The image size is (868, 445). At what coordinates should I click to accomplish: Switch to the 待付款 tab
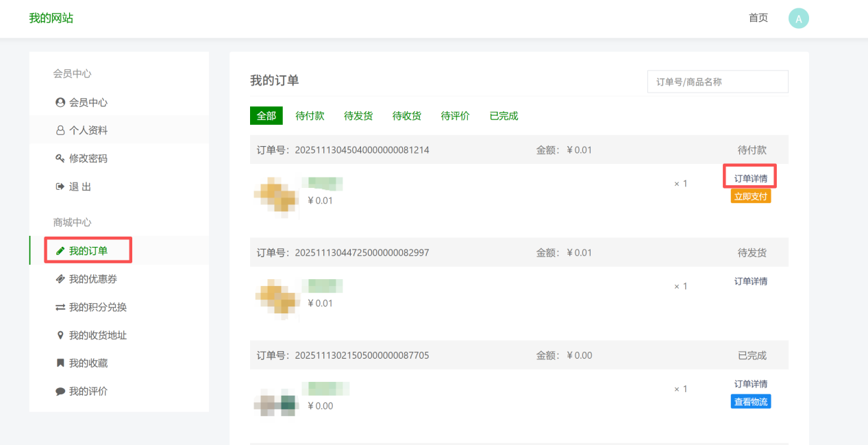[x=310, y=116]
